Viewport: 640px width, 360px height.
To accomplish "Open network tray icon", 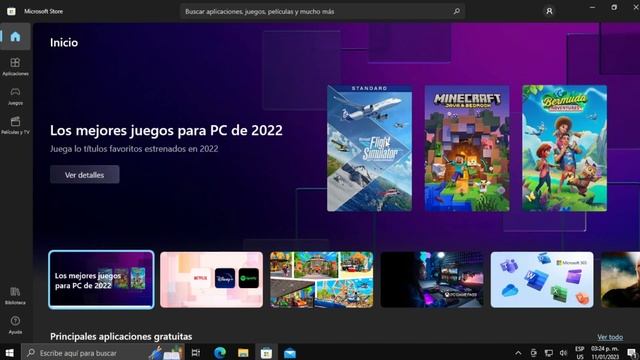I will coord(549,353).
